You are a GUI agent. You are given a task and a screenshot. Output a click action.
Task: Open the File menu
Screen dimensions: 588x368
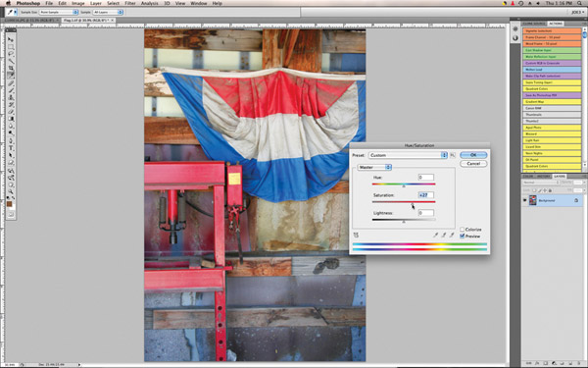(49, 3)
